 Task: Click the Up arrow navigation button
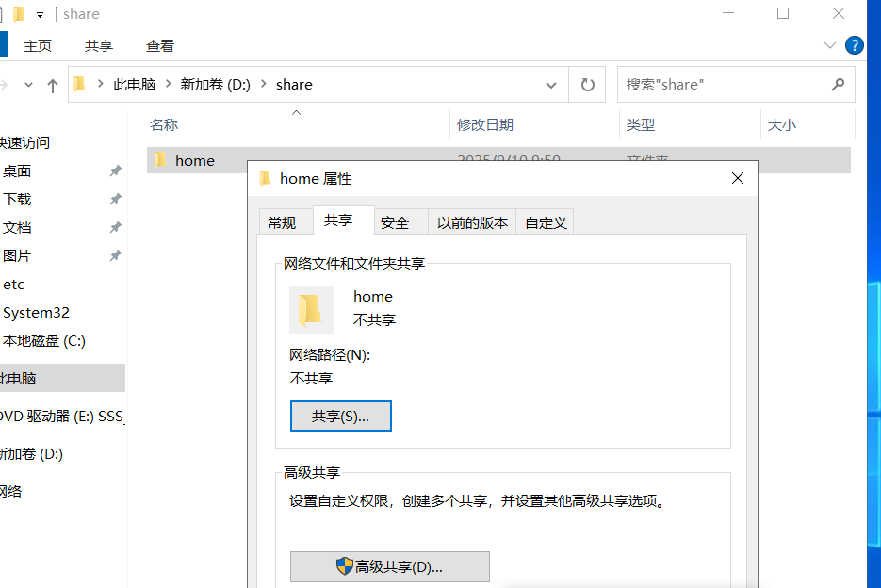(53, 85)
